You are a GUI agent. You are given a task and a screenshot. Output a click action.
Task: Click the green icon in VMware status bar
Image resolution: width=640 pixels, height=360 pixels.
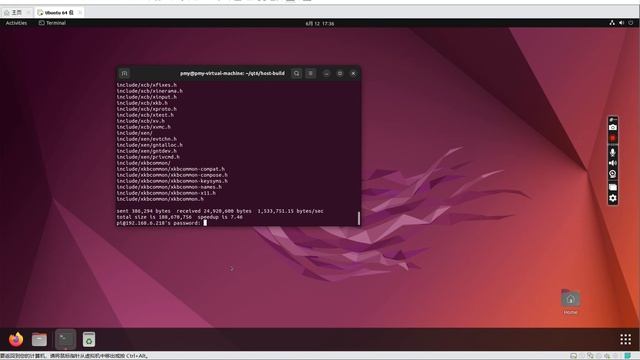tap(627, 356)
